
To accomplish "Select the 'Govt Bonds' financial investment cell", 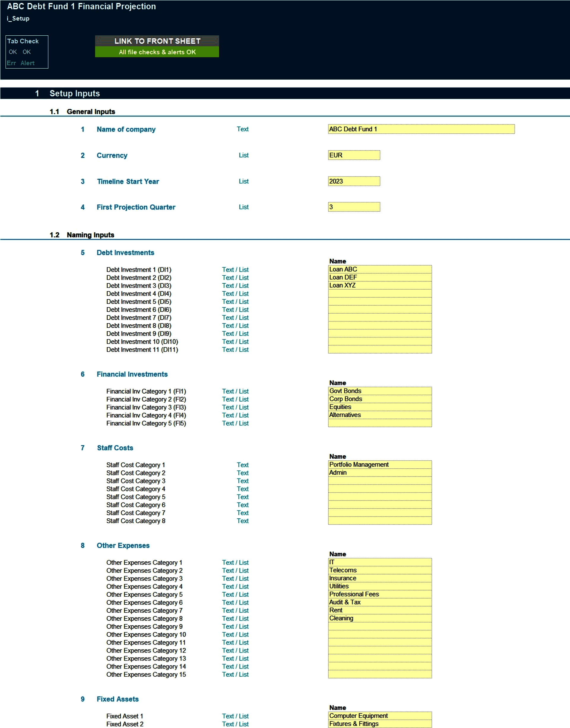I will [x=379, y=391].
